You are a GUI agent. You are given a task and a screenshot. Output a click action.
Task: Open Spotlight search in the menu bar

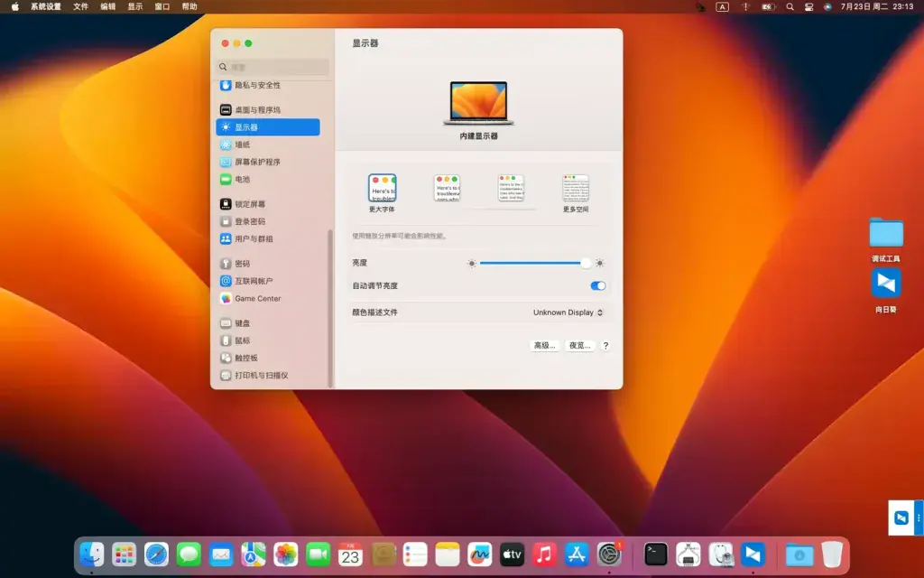(790, 6)
